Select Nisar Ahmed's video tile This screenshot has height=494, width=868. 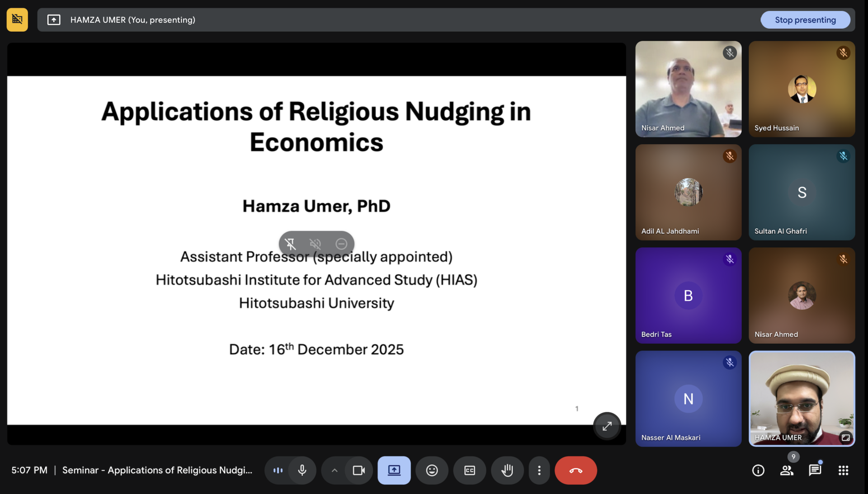coord(688,89)
